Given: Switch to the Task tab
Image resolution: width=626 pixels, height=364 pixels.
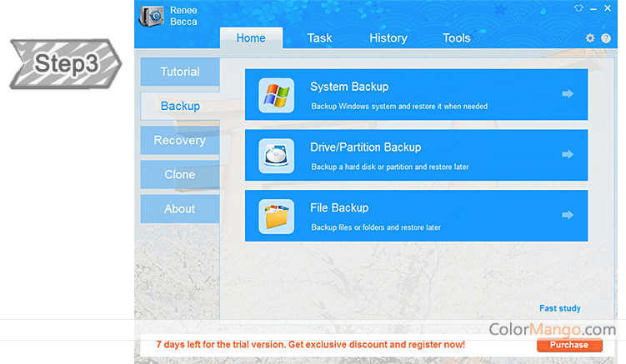Looking at the screenshot, I should tap(319, 38).
